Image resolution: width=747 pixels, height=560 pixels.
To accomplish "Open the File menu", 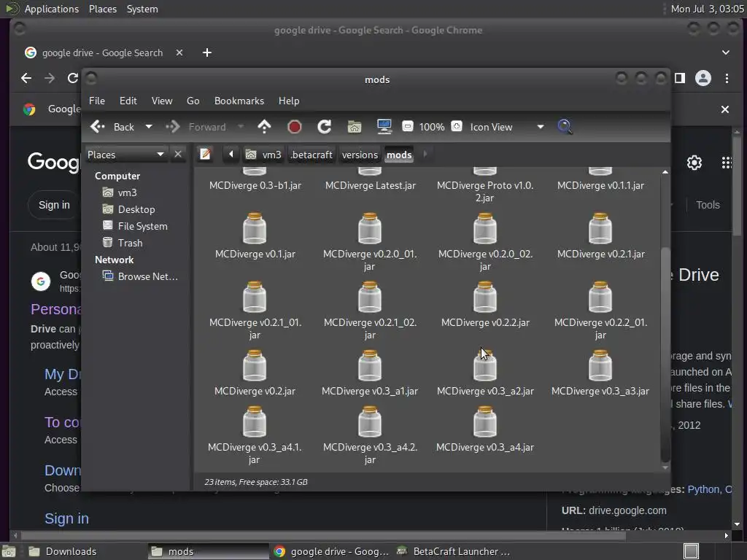I will [x=97, y=101].
